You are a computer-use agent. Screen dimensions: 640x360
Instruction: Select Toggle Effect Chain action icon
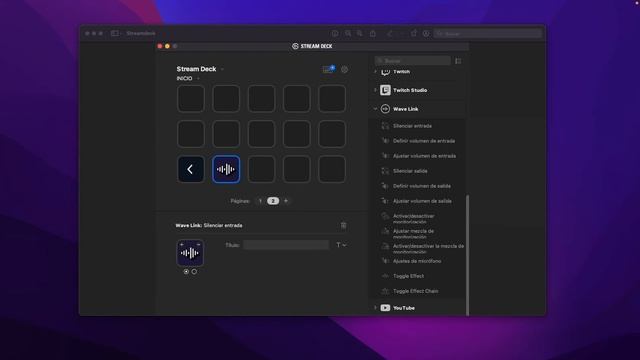point(385,291)
